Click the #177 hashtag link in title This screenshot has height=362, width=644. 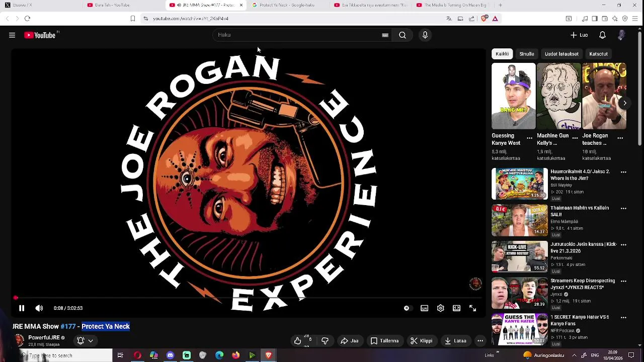[68, 326]
